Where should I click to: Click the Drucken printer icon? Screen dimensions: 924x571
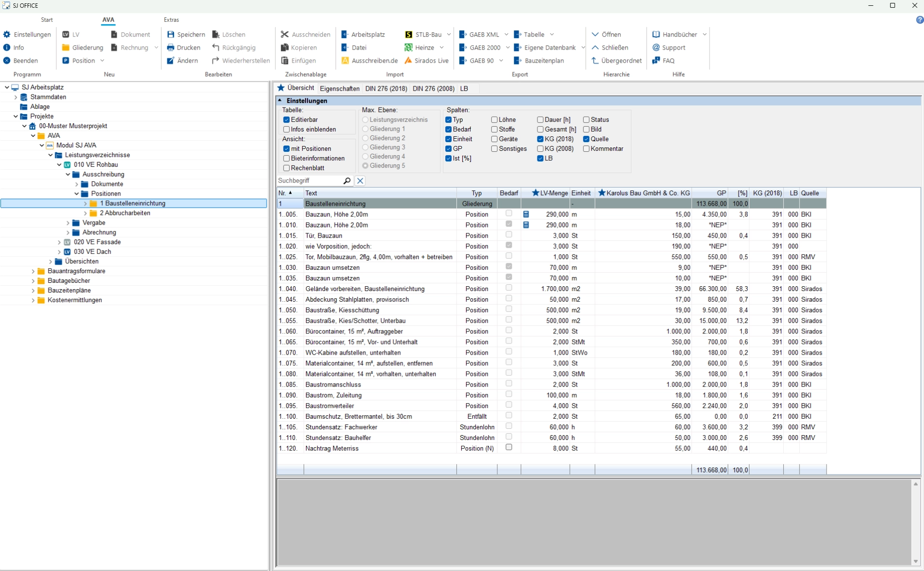(171, 47)
